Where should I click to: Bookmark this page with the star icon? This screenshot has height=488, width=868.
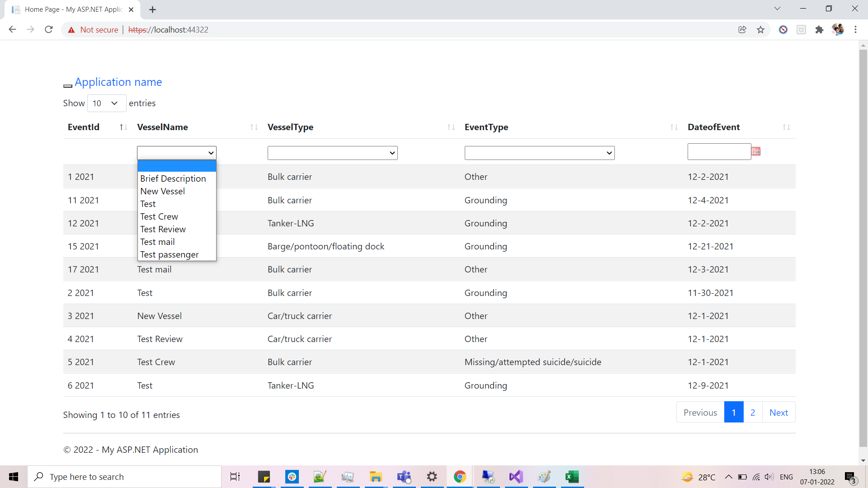(760, 29)
